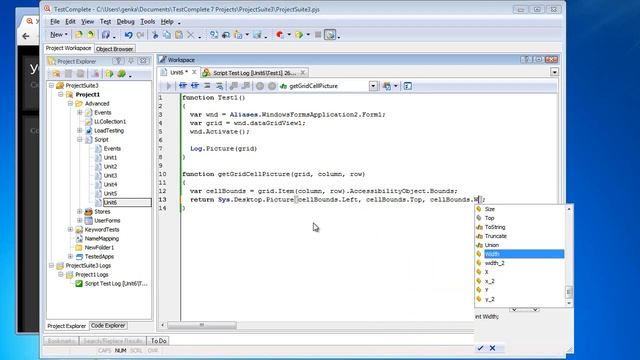
Task: Open the workspace tabs list dropdown arrow
Action: coord(554,72)
